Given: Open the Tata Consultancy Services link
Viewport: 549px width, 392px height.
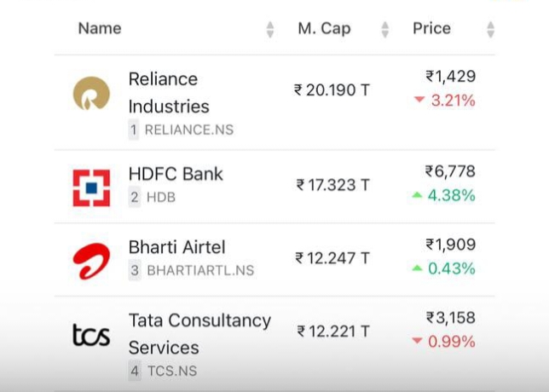Looking at the screenshot, I should 199,334.
